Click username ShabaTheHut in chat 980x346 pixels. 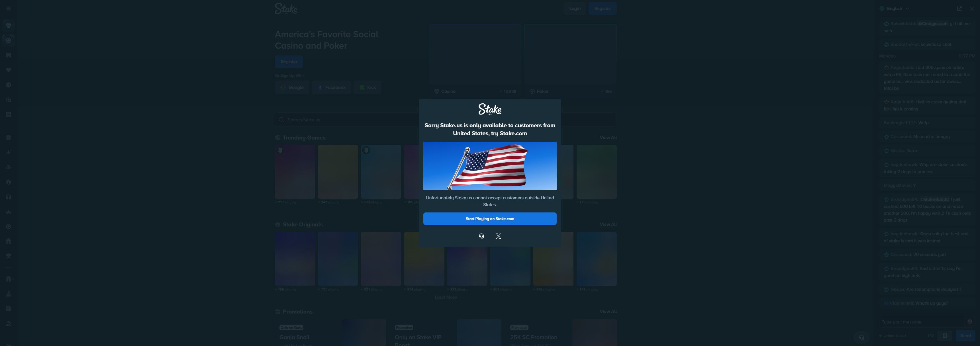(904, 44)
